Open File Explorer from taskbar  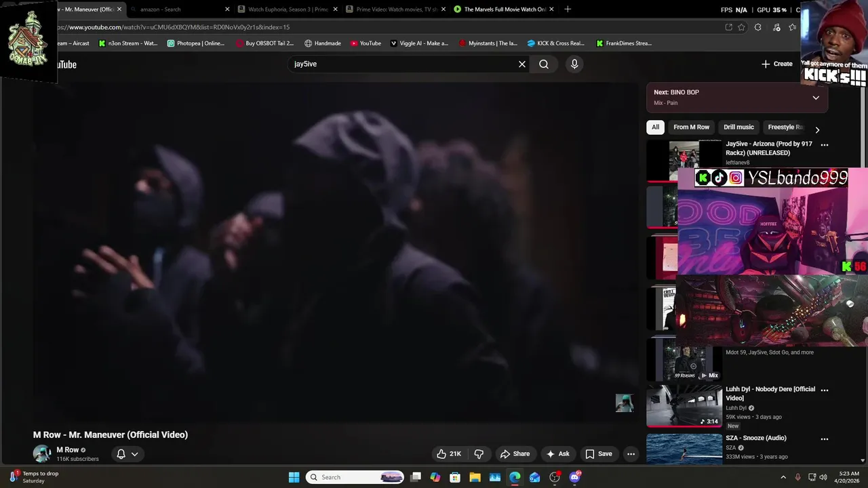coord(475,477)
